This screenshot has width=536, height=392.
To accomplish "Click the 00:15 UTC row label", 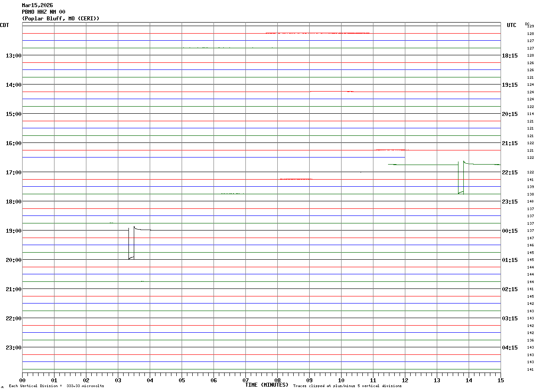I will [510, 231].
